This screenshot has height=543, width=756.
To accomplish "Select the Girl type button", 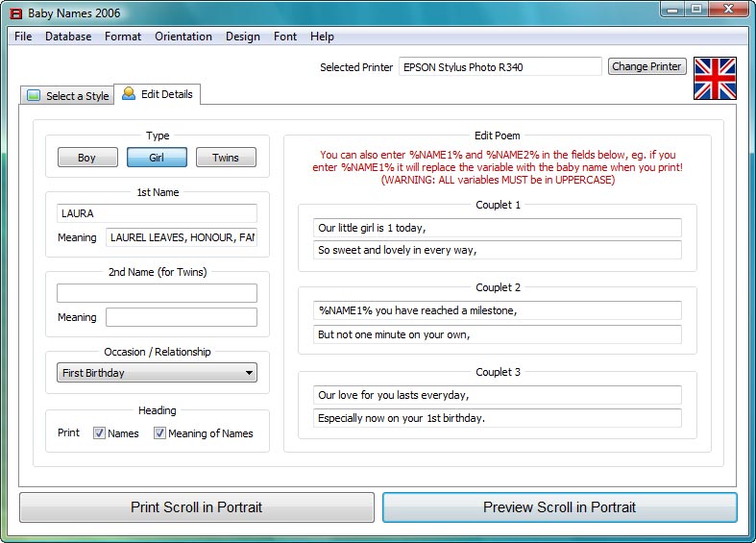I will (x=157, y=158).
